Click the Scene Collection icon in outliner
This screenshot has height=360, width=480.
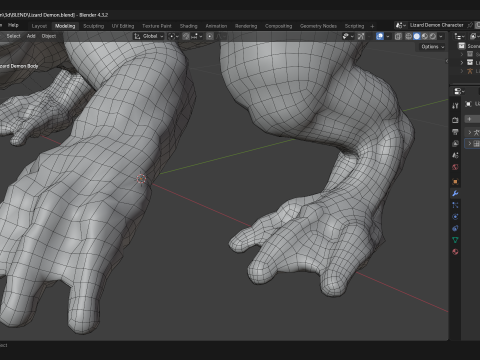pyautogui.click(x=462, y=46)
